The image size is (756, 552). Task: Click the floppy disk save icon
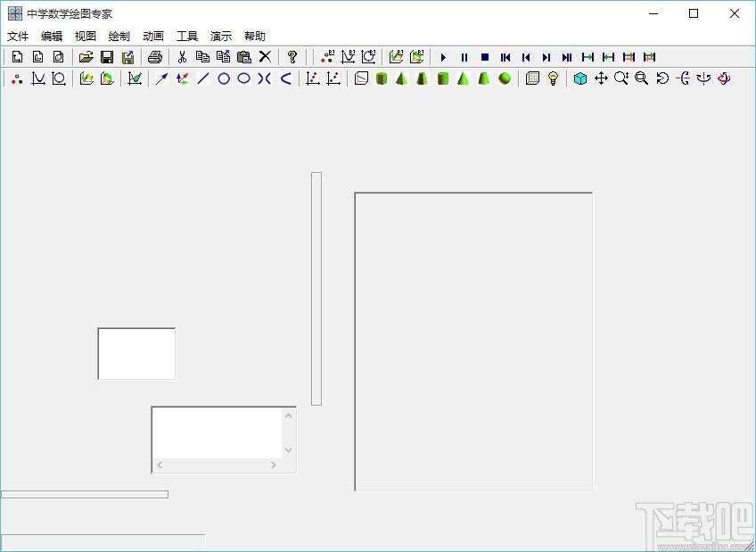pyautogui.click(x=107, y=57)
